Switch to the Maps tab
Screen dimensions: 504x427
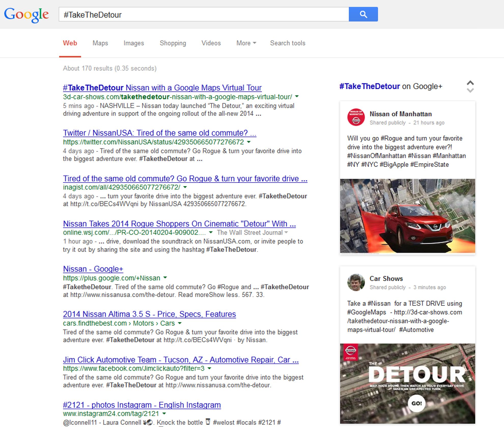pyautogui.click(x=100, y=43)
